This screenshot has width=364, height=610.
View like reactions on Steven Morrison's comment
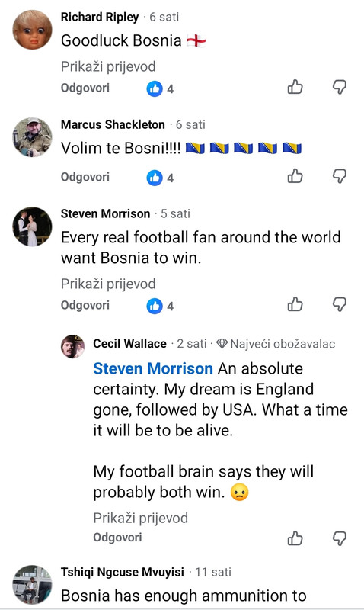click(160, 307)
